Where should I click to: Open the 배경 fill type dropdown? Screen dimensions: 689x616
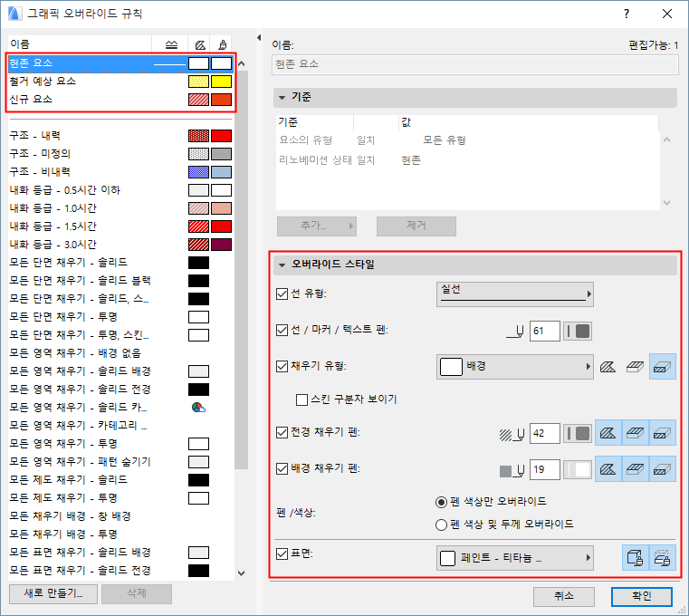point(515,366)
